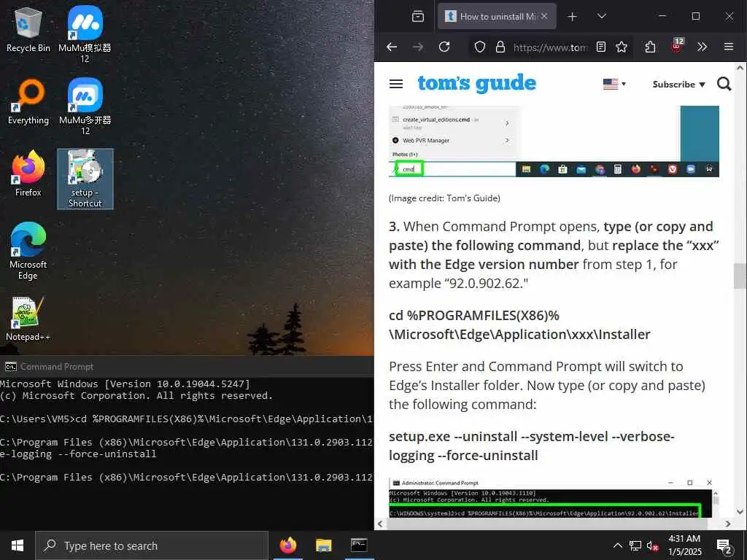Open the clock showing 4:31 AM

[x=684, y=545]
